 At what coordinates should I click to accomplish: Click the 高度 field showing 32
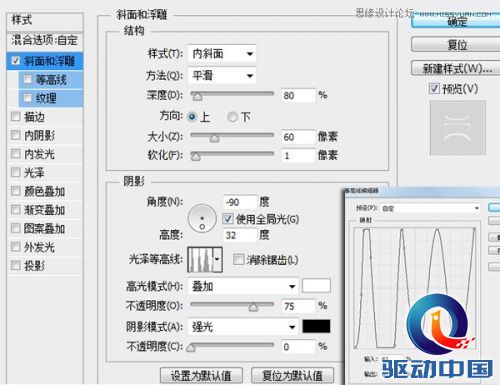240,235
